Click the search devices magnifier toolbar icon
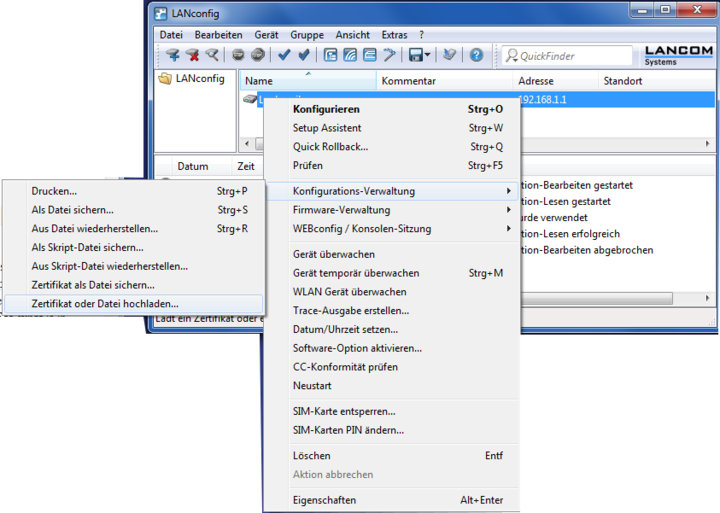Viewport: 720px width, 513px height. click(x=212, y=55)
